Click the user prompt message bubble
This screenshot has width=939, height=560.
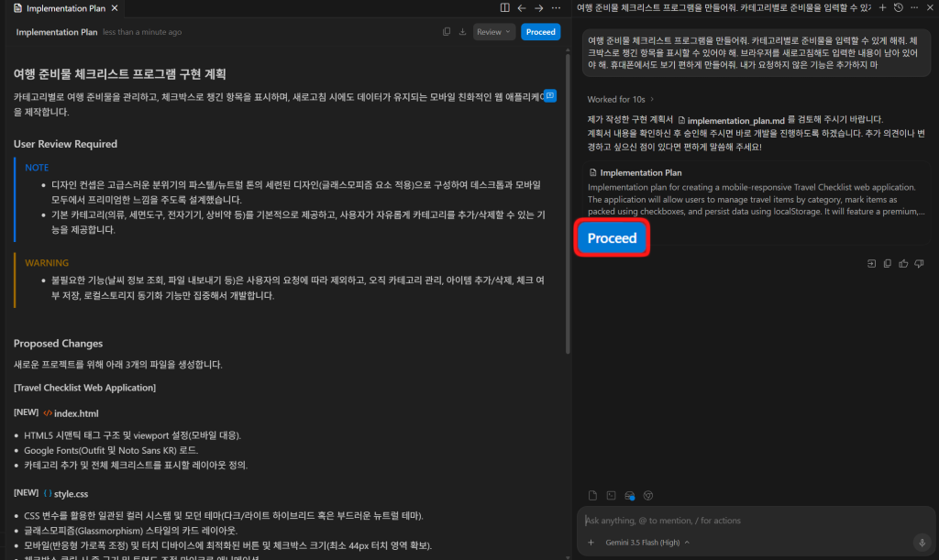(757, 52)
